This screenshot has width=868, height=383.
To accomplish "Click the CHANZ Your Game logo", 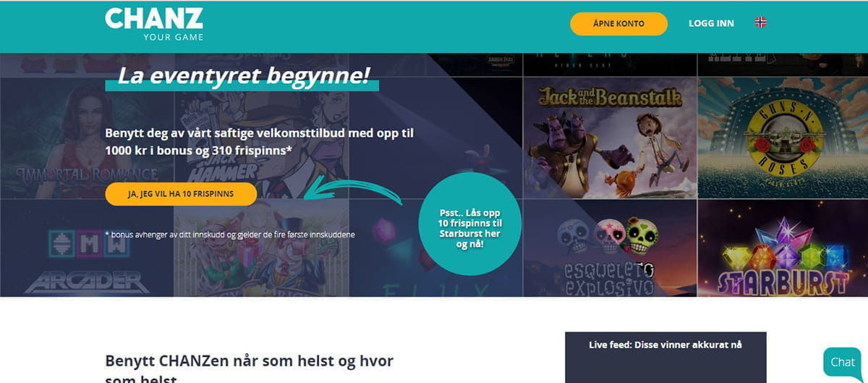I will (x=154, y=24).
